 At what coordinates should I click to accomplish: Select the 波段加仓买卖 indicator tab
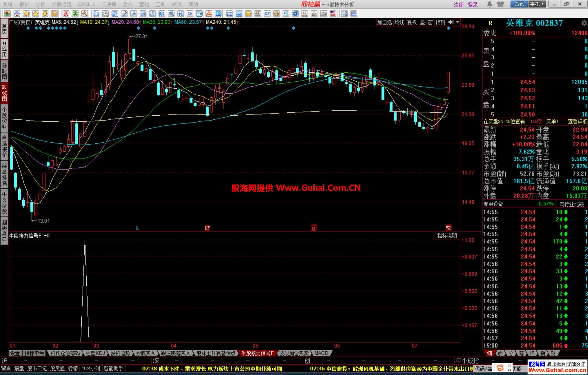pos(294,353)
